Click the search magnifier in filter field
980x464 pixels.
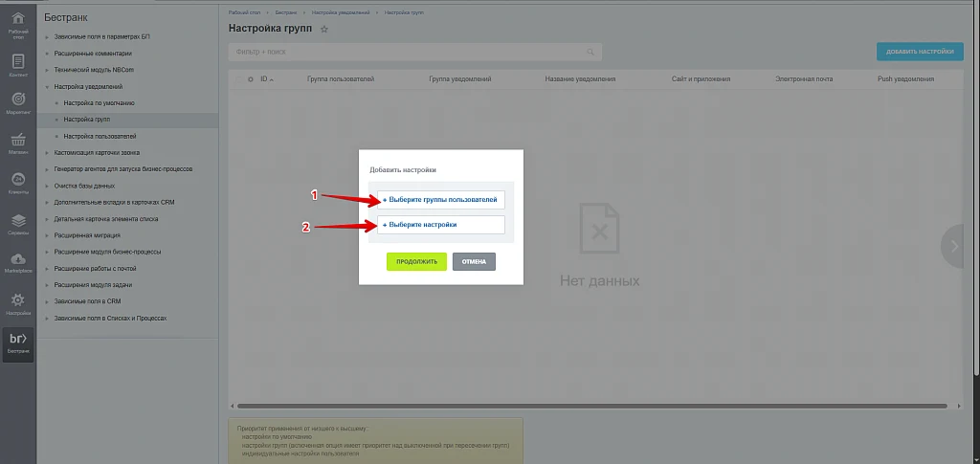pos(590,52)
